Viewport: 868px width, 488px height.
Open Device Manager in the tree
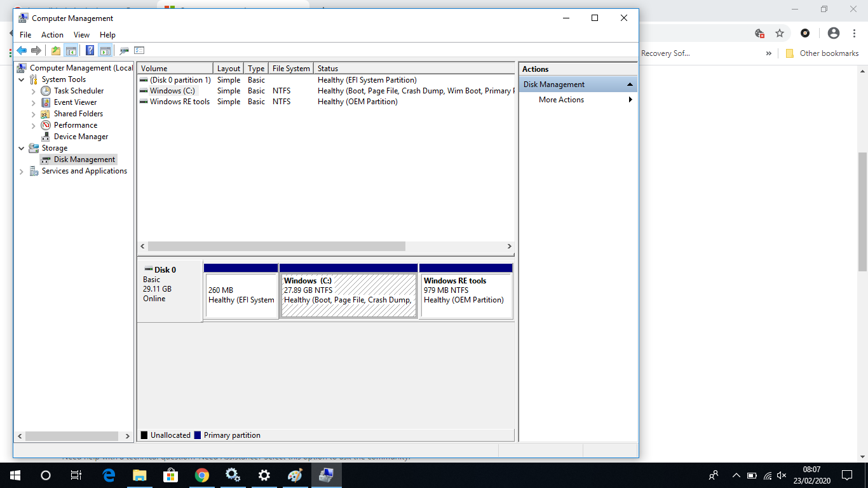tap(81, 137)
